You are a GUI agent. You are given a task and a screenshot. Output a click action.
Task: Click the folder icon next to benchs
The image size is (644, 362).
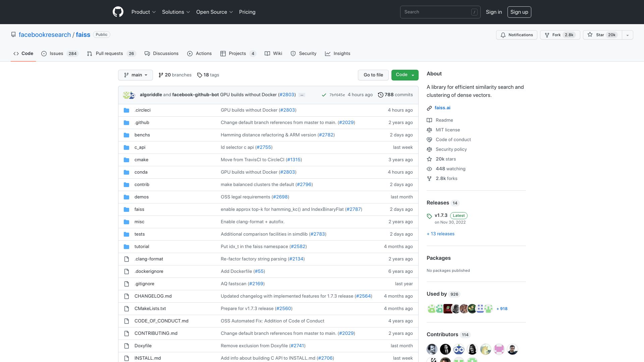[126, 135]
